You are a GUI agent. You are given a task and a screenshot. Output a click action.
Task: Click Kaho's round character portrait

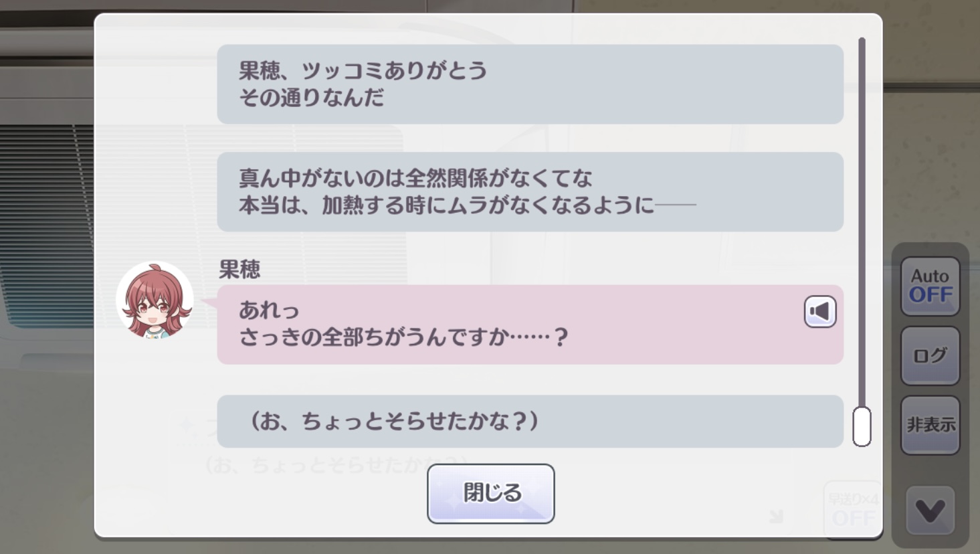[155, 300]
